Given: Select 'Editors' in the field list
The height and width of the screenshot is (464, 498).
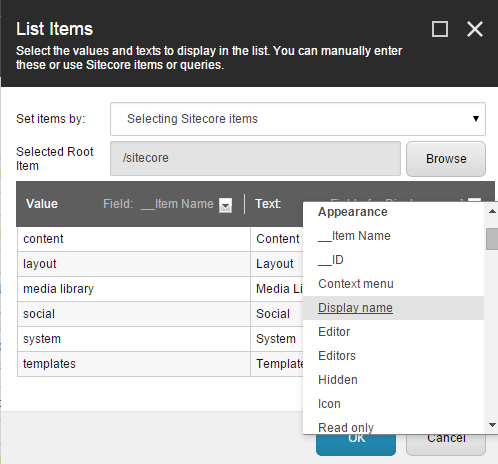Looking at the screenshot, I should [393, 356].
